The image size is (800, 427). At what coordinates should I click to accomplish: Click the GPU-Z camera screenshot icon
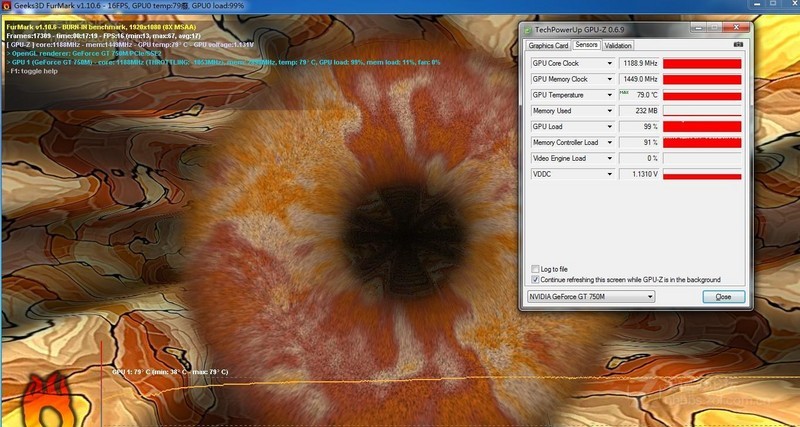point(738,45)
